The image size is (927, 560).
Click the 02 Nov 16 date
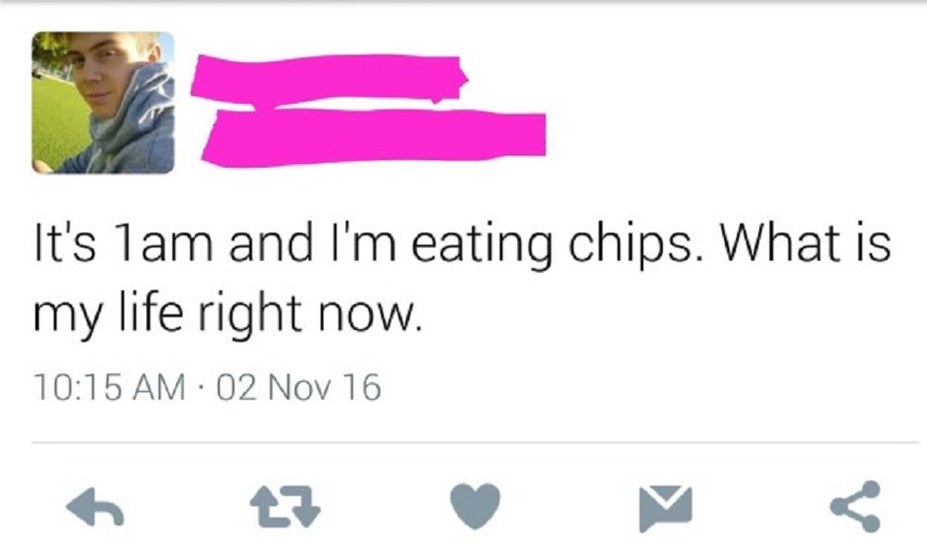tap(298, 388)
